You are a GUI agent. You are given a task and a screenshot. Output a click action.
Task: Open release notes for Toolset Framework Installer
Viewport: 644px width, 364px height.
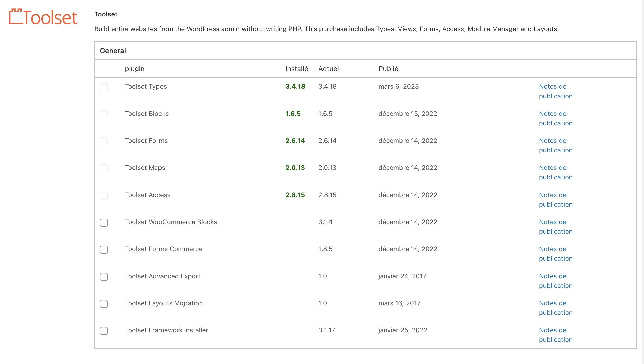tap(556, 335)
